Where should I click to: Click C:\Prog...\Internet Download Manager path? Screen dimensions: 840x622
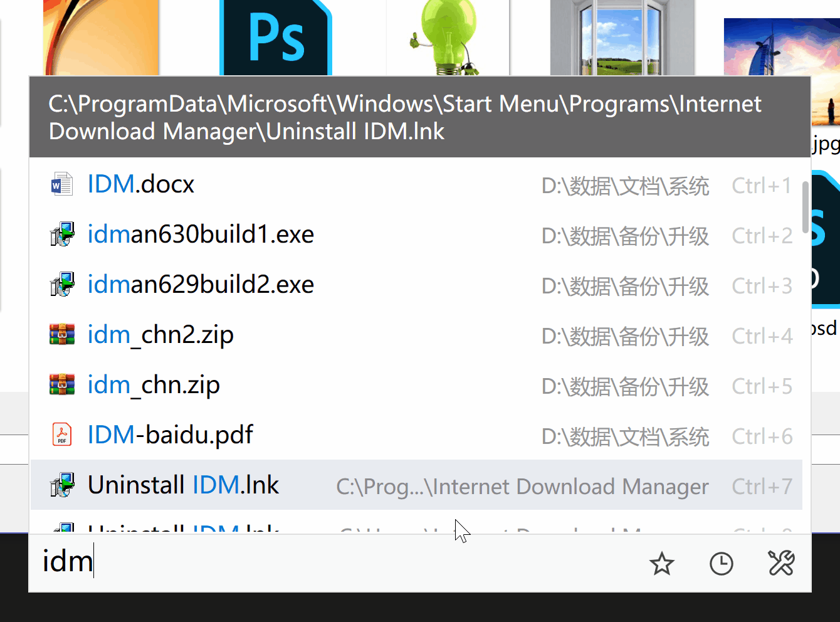point(522,487)
